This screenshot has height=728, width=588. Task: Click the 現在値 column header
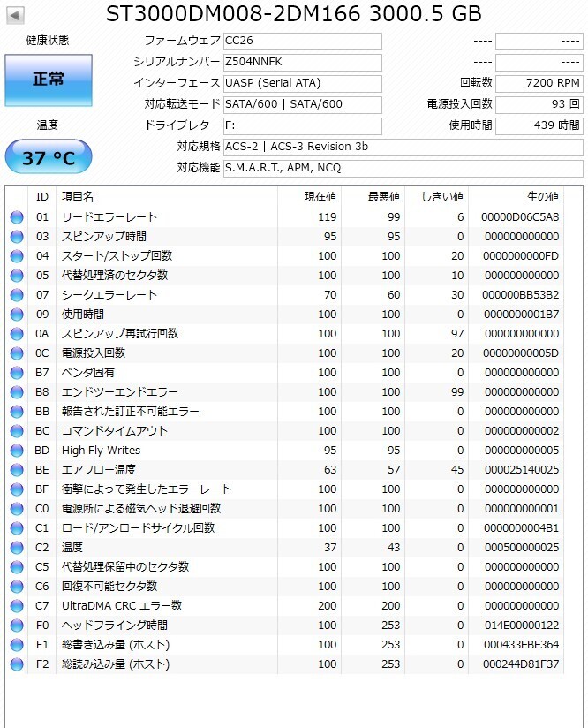coord(309,197)
